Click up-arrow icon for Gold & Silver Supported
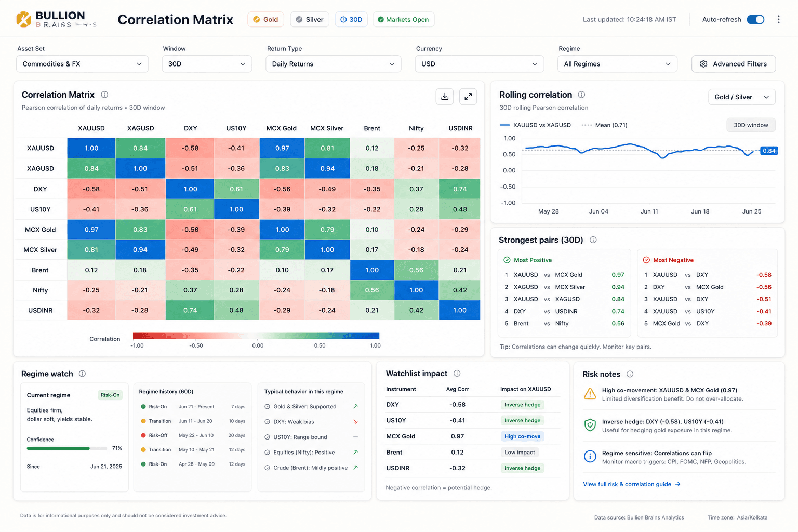The image size is (798, 532). tap(355, 406)
